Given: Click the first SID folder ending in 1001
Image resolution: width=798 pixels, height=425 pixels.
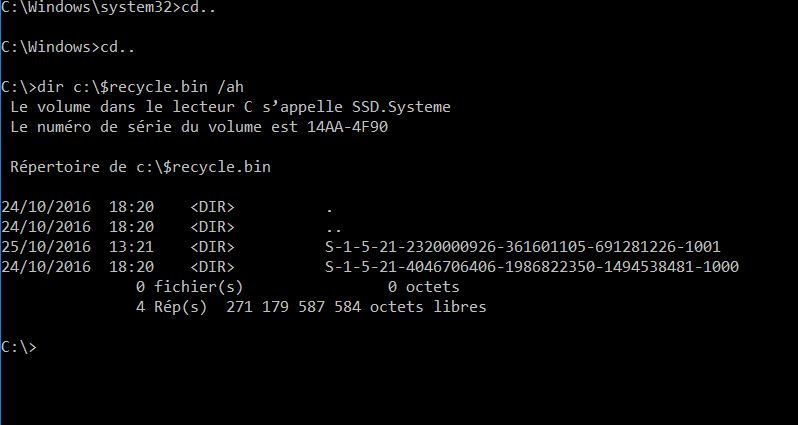Looking at the screenshot, I should coord(522,246).
